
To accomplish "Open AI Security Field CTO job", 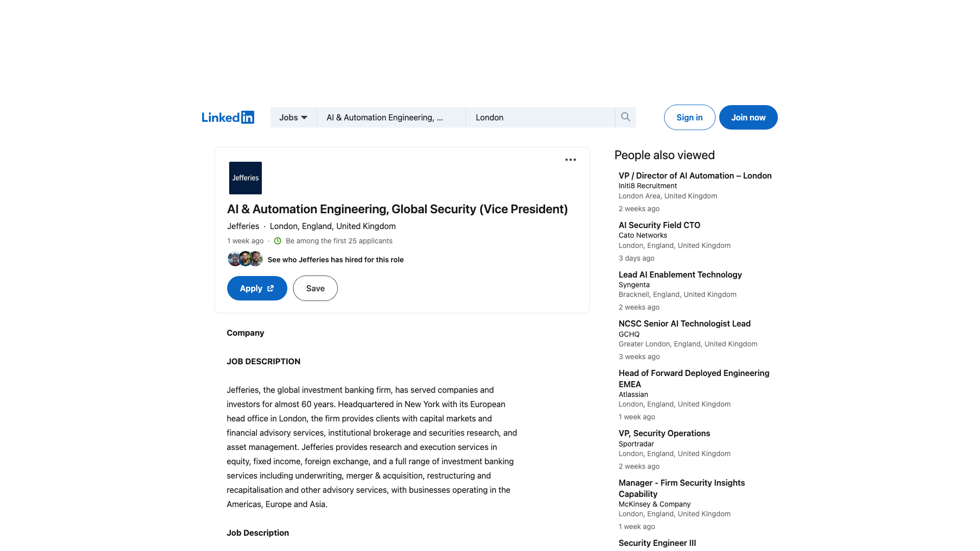I will (659, 225).
